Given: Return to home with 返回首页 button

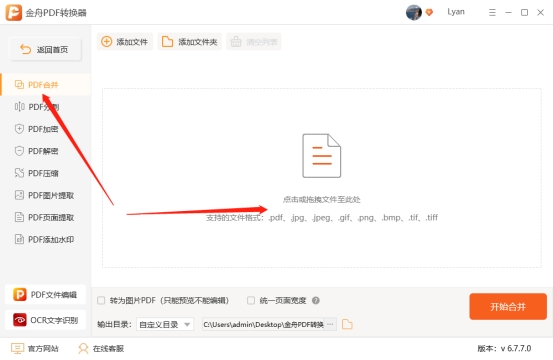Looking at the screenshot, I should tap(45, 49).
